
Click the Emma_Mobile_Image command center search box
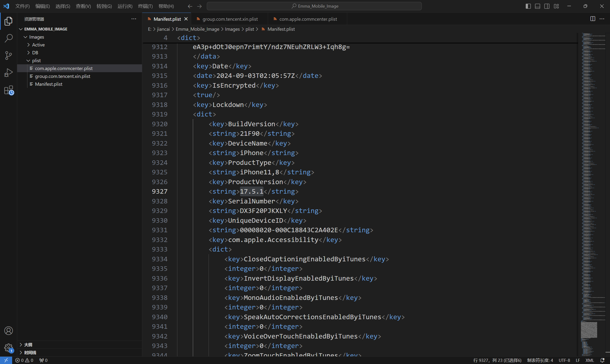click(x=314, y=6)
